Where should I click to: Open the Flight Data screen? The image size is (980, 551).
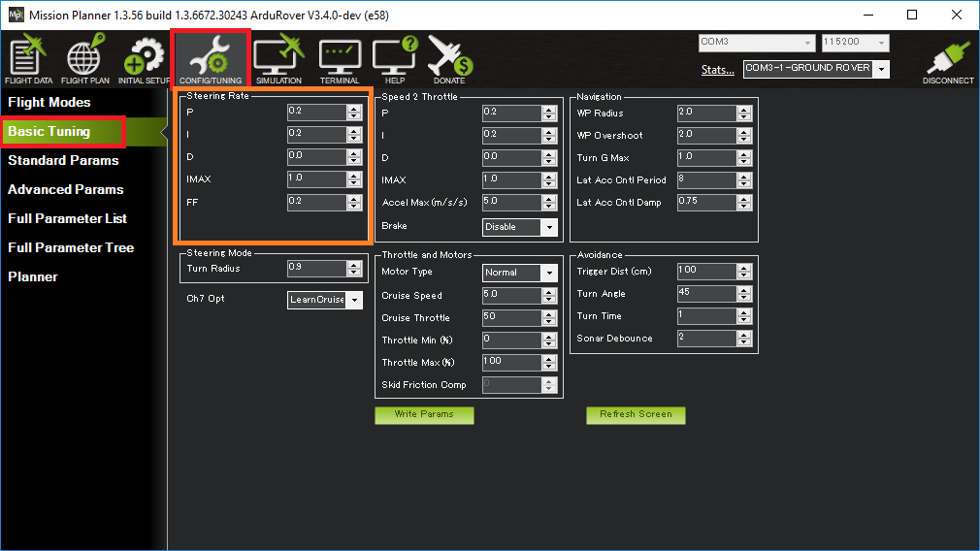point(28,60)
